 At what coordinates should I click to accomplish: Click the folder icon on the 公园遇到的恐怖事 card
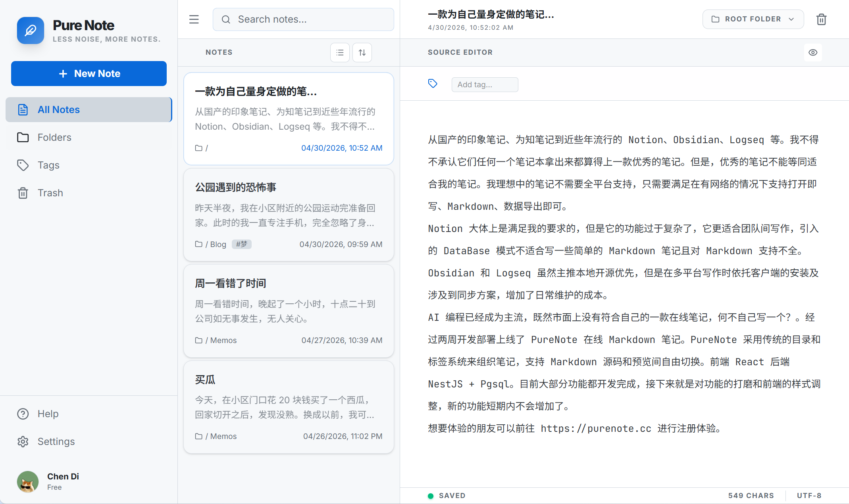pos(199,244)
